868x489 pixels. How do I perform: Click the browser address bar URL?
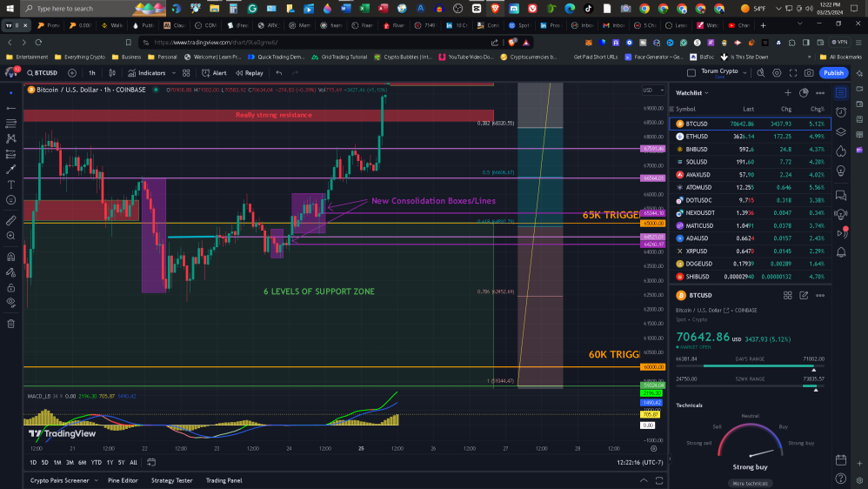[216, 43]
